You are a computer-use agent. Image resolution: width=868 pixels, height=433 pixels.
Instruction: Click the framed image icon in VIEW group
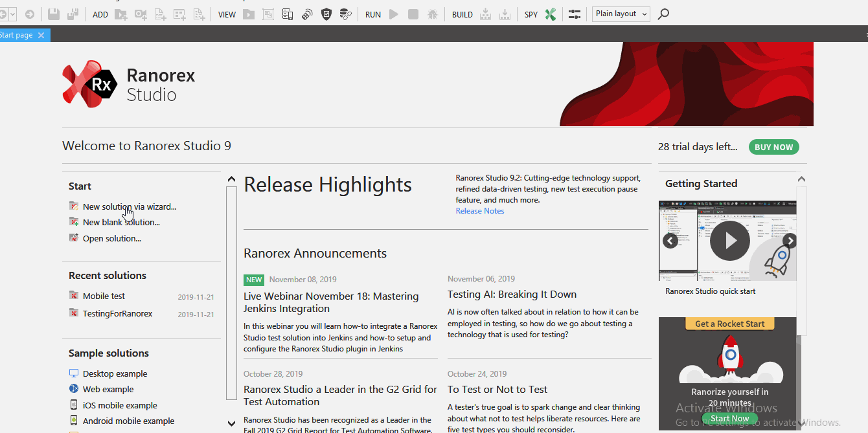coord(268,14)
